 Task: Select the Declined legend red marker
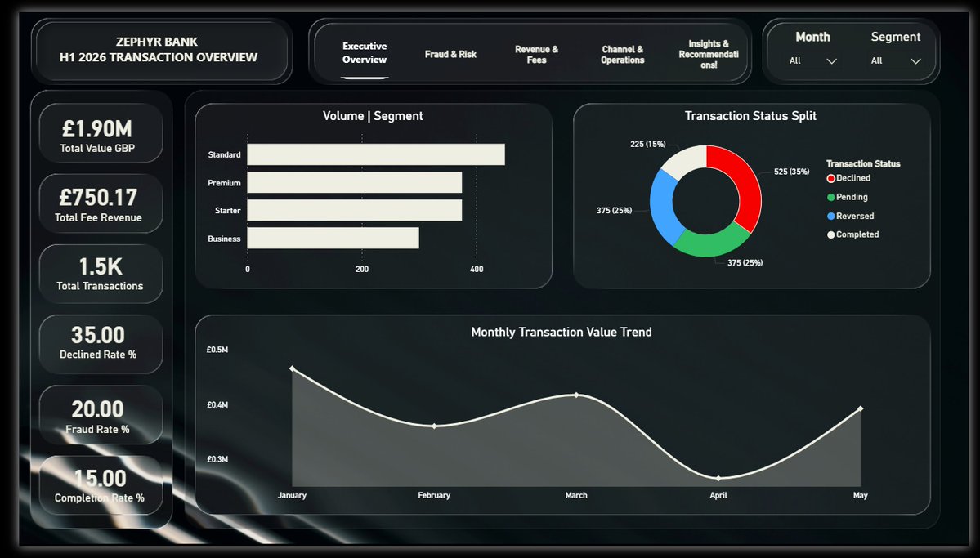click(830, 178)
